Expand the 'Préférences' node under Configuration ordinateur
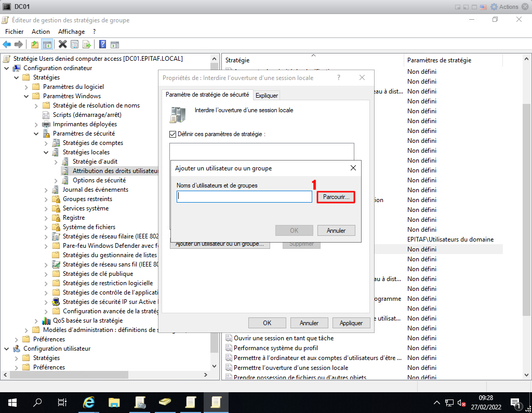The height and width of the screenshot is (413, 532). [x=26, y=339]
